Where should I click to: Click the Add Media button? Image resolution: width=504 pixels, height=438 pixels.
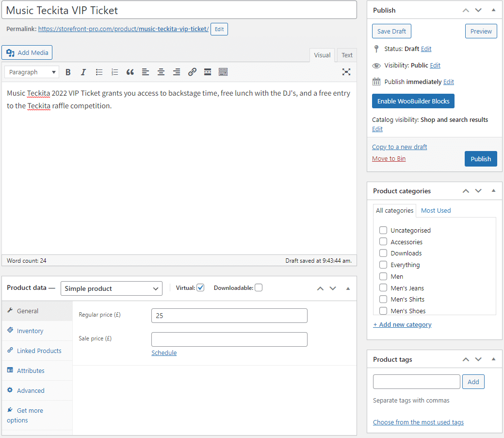27,52
